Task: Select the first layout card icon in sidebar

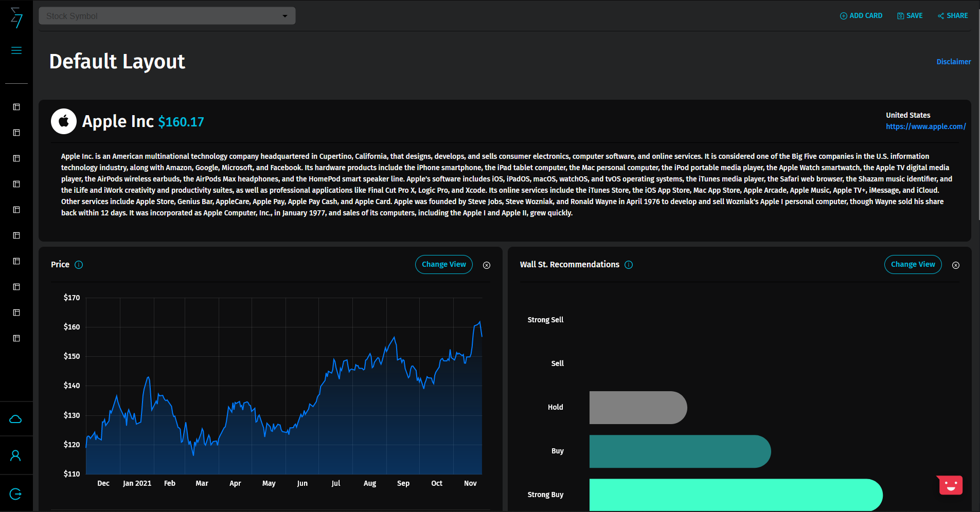Action: [x=16, y=107]
